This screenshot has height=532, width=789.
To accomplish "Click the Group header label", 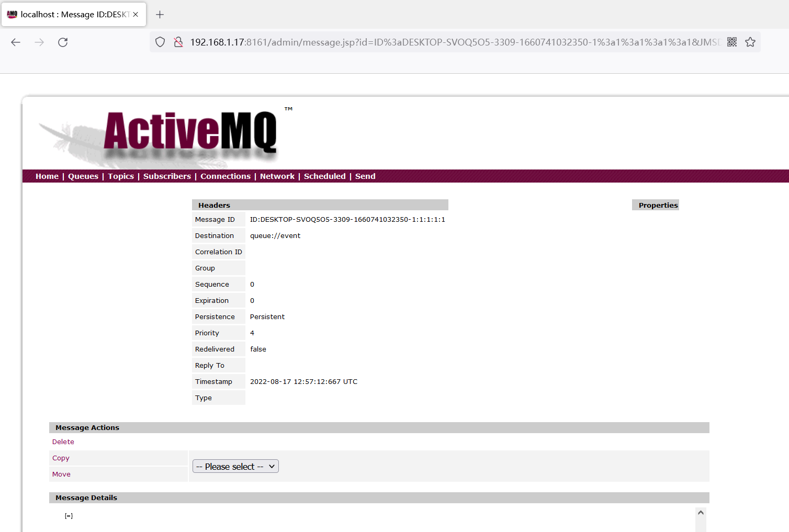I will pyautogui.click(x=205, y=268).
